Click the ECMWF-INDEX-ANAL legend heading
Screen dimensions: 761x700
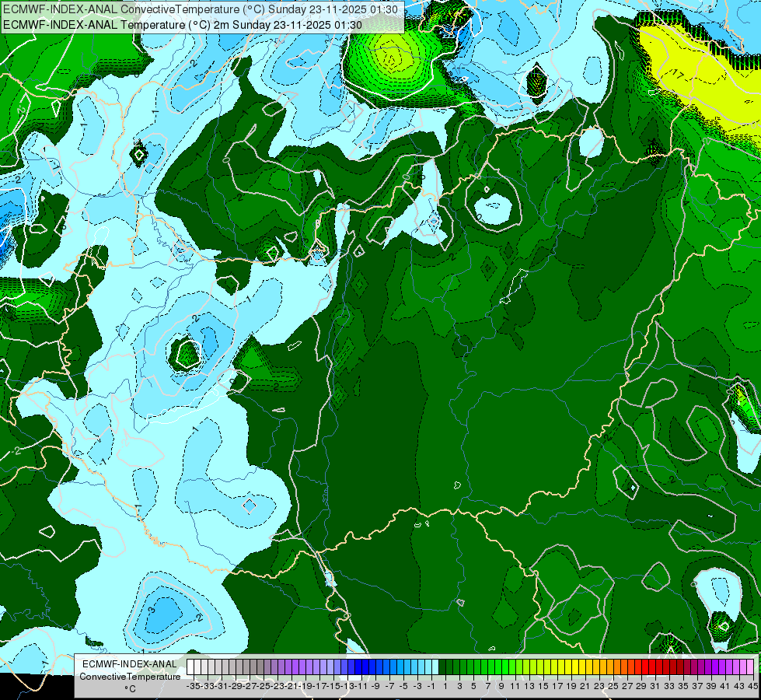tap(130, 664)
